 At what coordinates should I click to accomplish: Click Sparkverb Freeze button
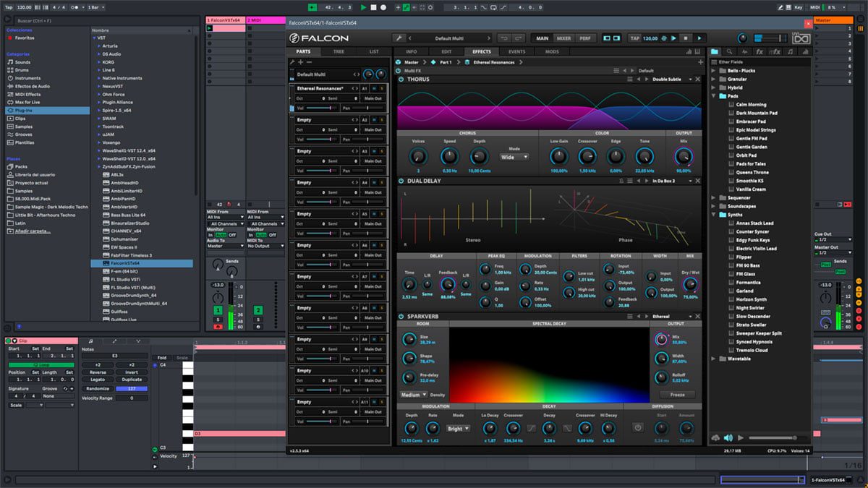pyautogui.click(x=677, y=395)
